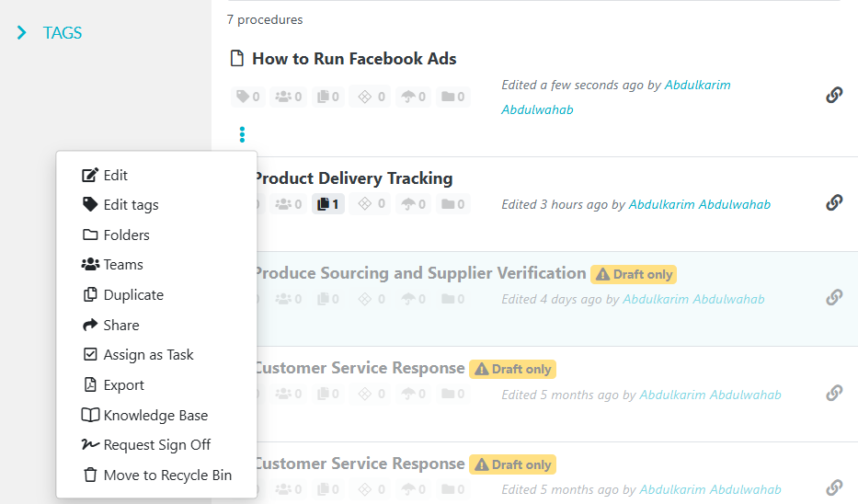Copy link icon for Product Delivery Tracking
The width and height of the screenshot is (858, 504).
[834, 202]
